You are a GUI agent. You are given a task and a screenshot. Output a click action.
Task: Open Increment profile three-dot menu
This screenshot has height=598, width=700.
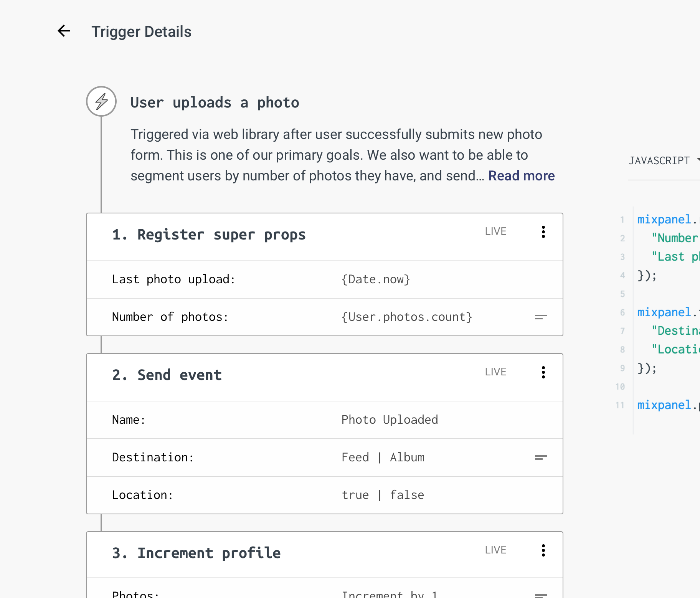[x=543, y=550]
